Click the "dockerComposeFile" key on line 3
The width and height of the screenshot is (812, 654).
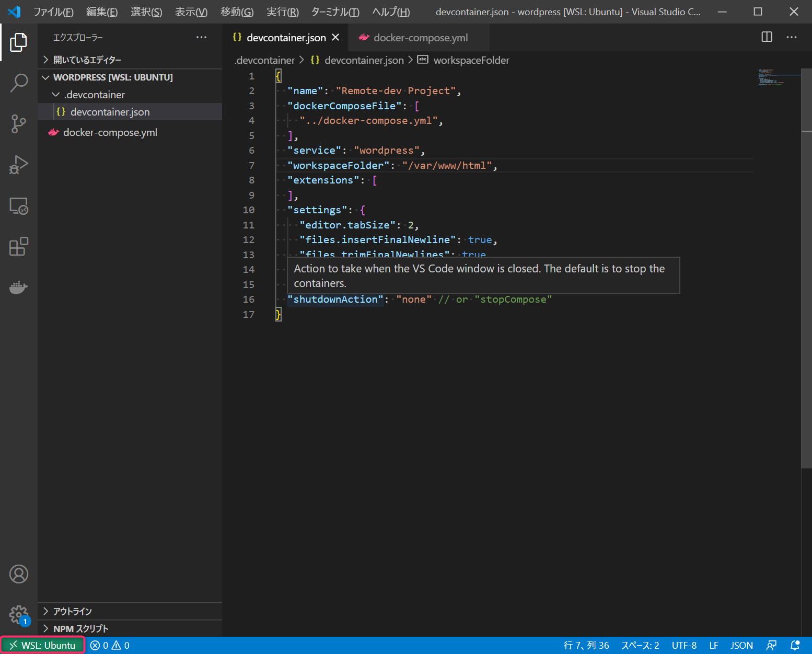point(344,106)
